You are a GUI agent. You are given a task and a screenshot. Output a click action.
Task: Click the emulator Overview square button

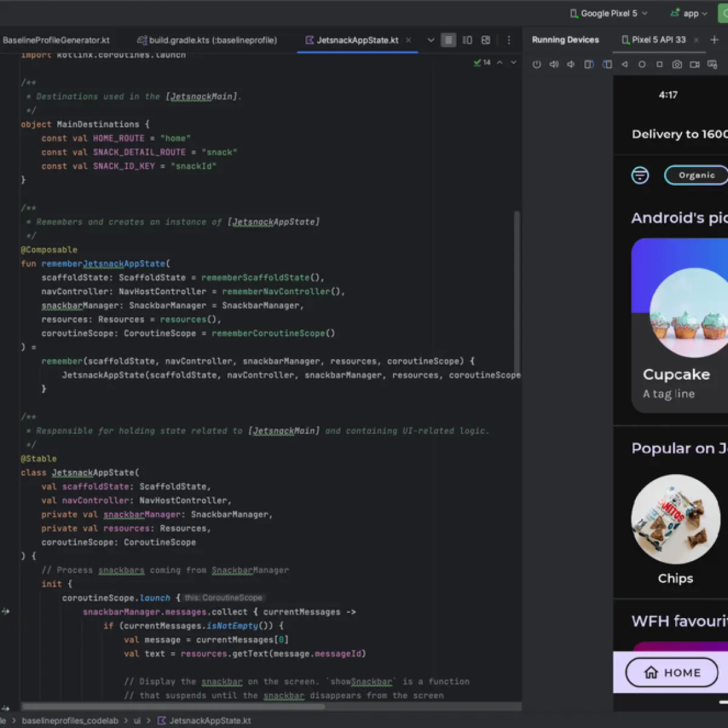(x=659, y=64)
